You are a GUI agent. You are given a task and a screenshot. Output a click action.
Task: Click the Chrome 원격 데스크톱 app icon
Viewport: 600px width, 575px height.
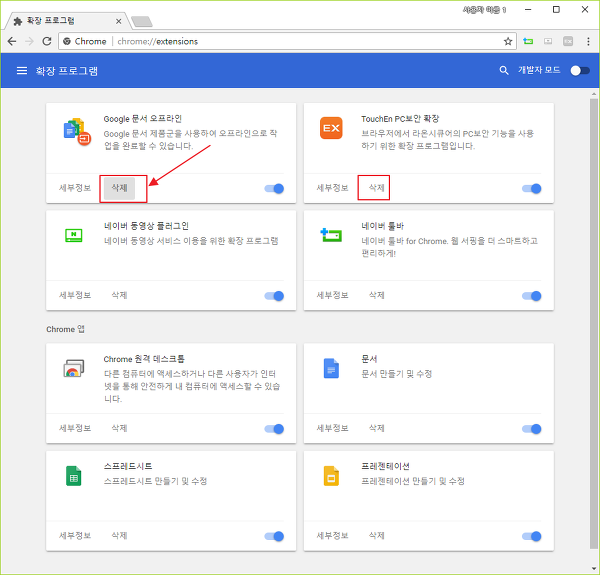click(x=73, y=368)
